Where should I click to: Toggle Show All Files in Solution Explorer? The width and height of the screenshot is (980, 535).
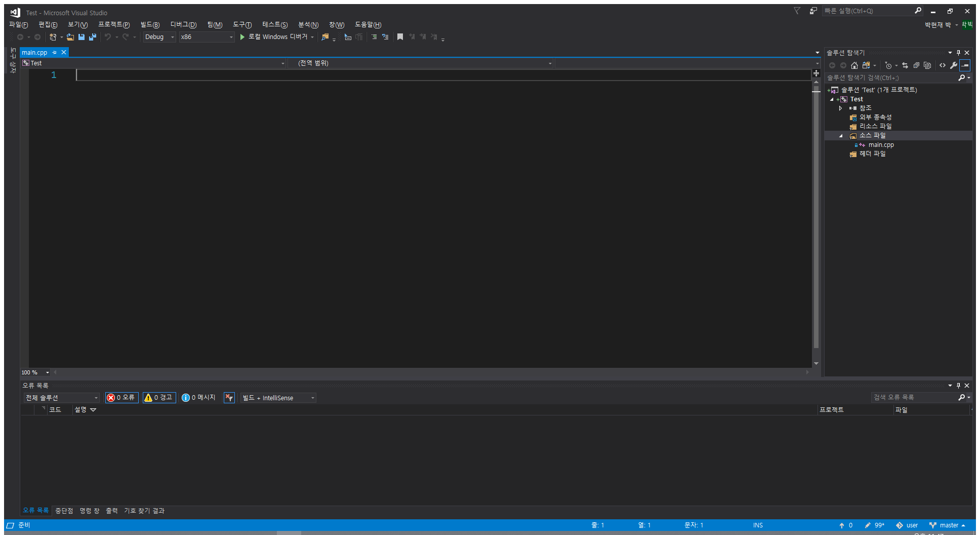click(927, 65)
